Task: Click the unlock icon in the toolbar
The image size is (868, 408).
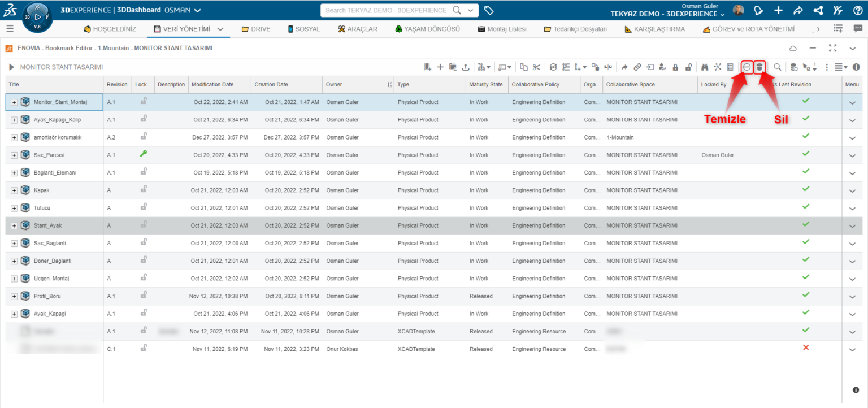Action: 687,67
